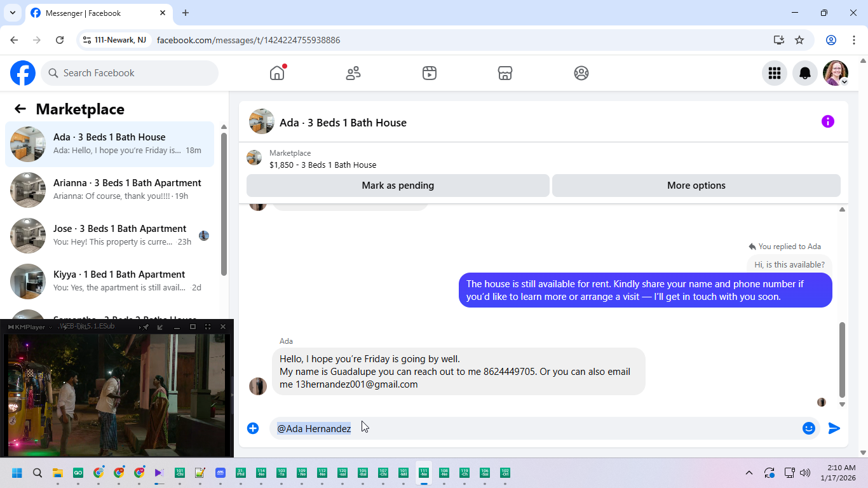The width and height of the screenshot is (868, 488).
Task: Click chat header Ada · 3 Beds 1 Bath House
Action: coord(343,123)
